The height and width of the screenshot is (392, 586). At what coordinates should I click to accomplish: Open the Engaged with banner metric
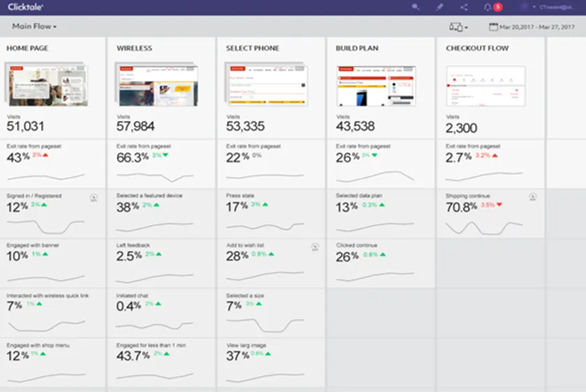click(x=53, y=263)
